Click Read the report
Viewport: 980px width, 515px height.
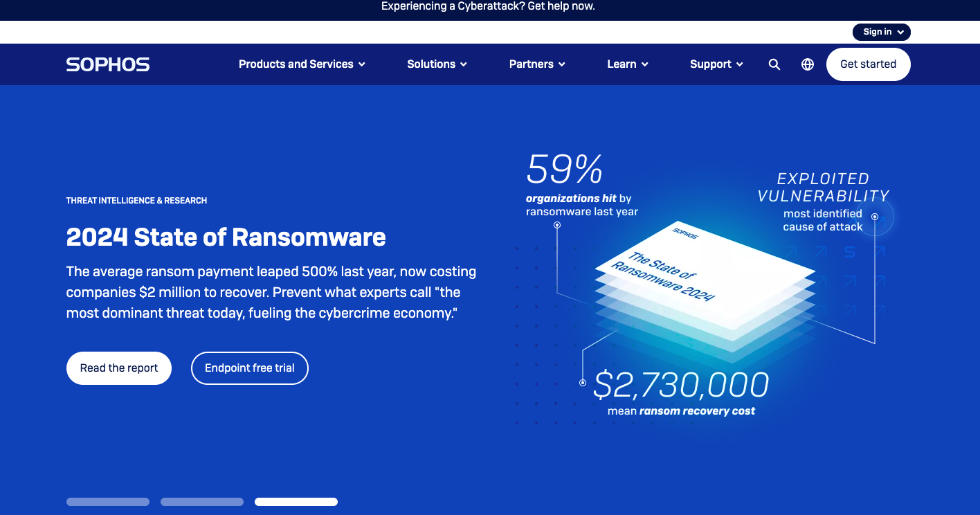click(118, 368)
